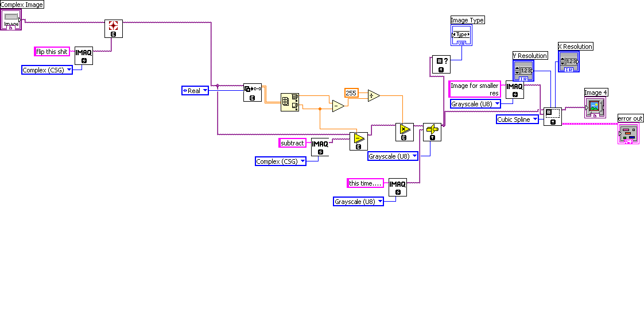Image resolution: width=644 pixels, height=312 pixels.
Task: Click the Complex Image control terminal
Action: [11, 20]
